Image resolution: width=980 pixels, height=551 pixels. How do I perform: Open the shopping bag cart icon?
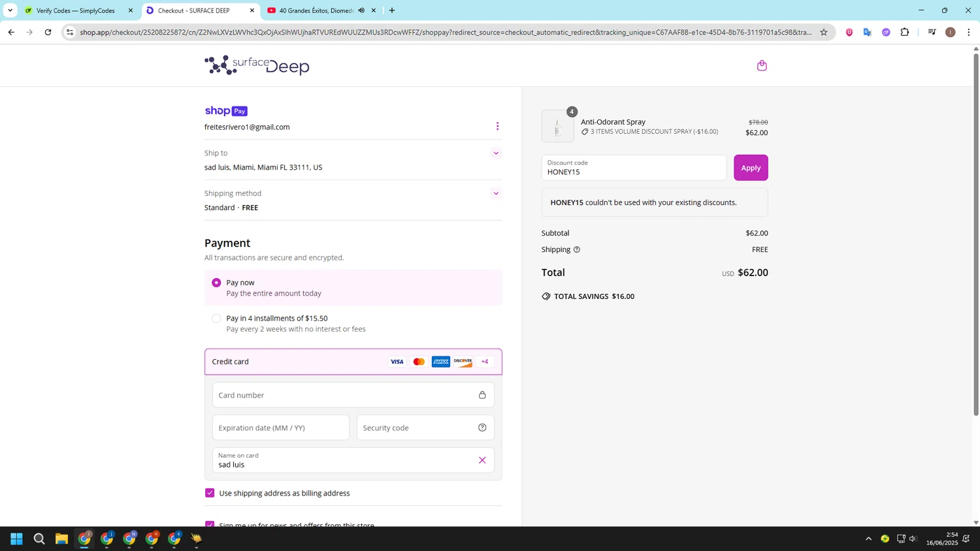coord(762,65)
